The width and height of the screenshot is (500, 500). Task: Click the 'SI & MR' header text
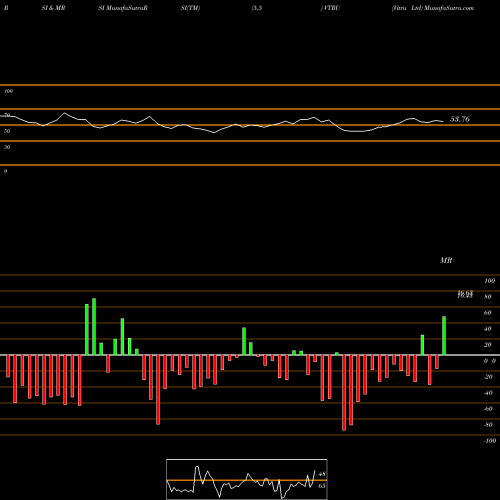click(x=53, y=8)
